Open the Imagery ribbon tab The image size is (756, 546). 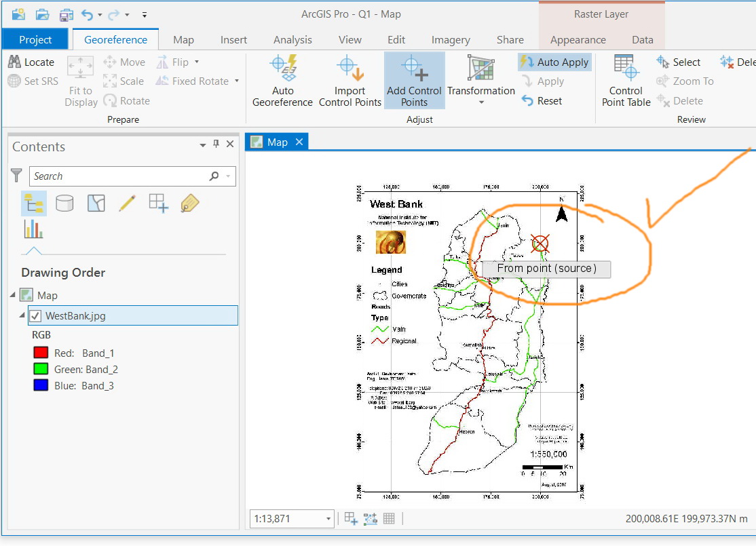pyautogui.click(x=451, y=40)
